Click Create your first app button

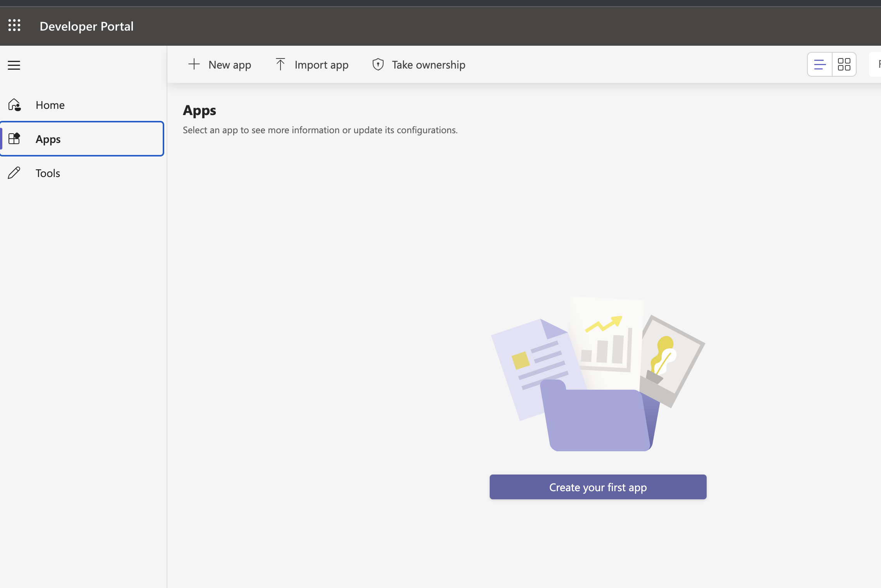598,487
